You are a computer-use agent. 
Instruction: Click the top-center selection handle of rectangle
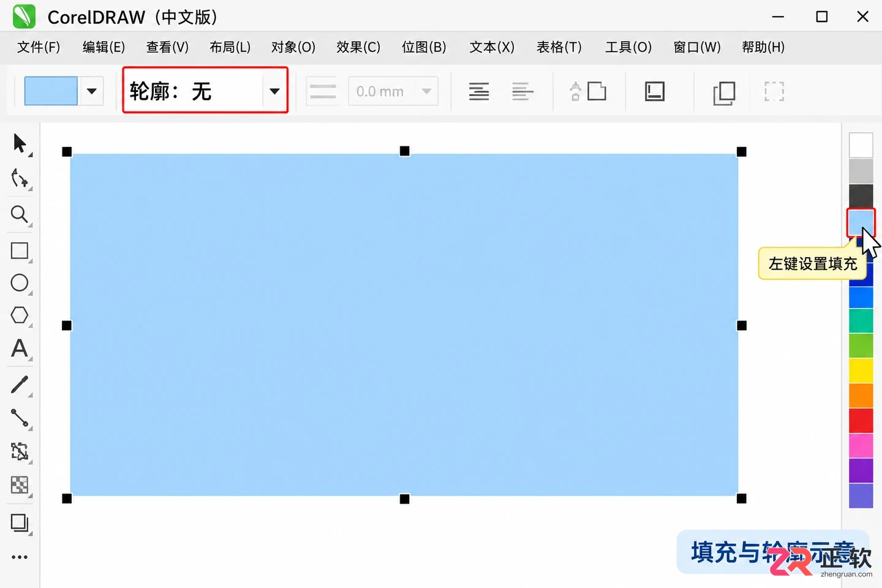coord(404,151)
